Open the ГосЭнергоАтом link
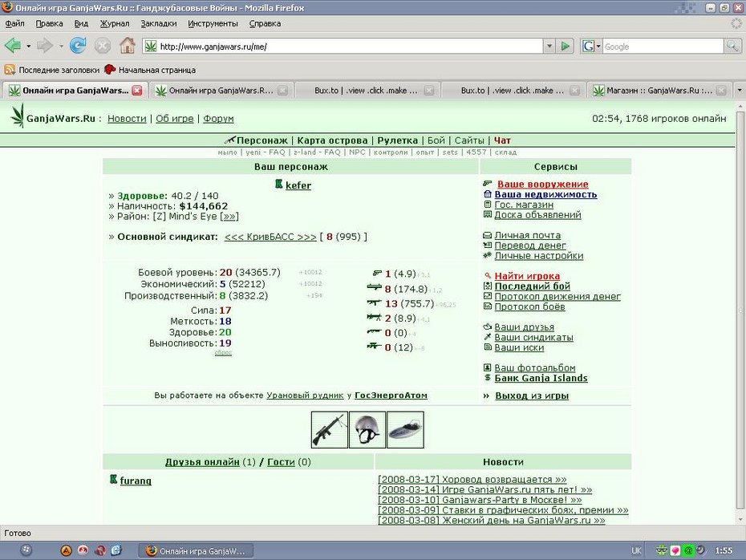 tap(391, 396)
